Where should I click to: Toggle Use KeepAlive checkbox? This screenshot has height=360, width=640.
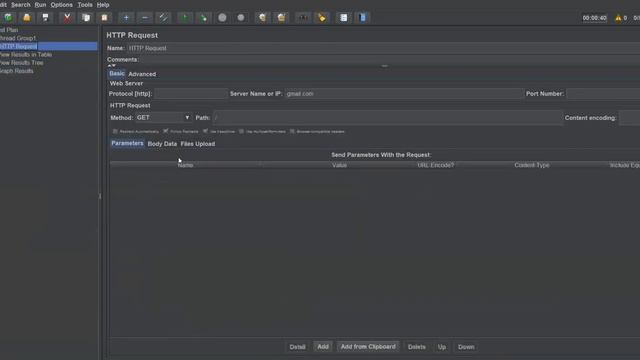pyautogui.click(x=205, y=131)
